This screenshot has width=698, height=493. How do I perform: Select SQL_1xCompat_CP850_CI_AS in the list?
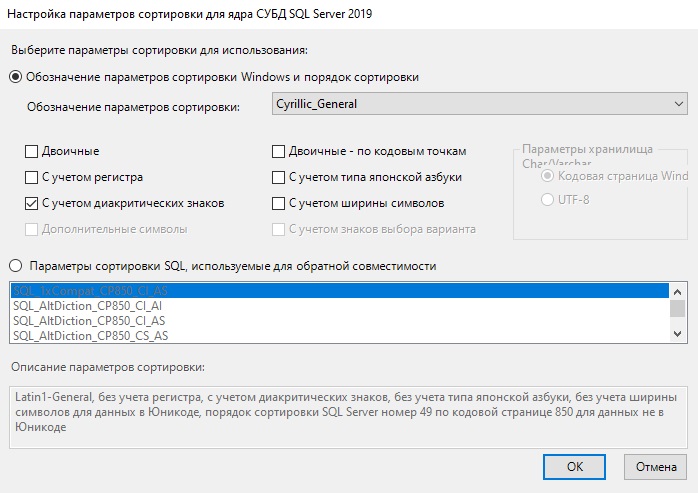[x=340, y=291]
